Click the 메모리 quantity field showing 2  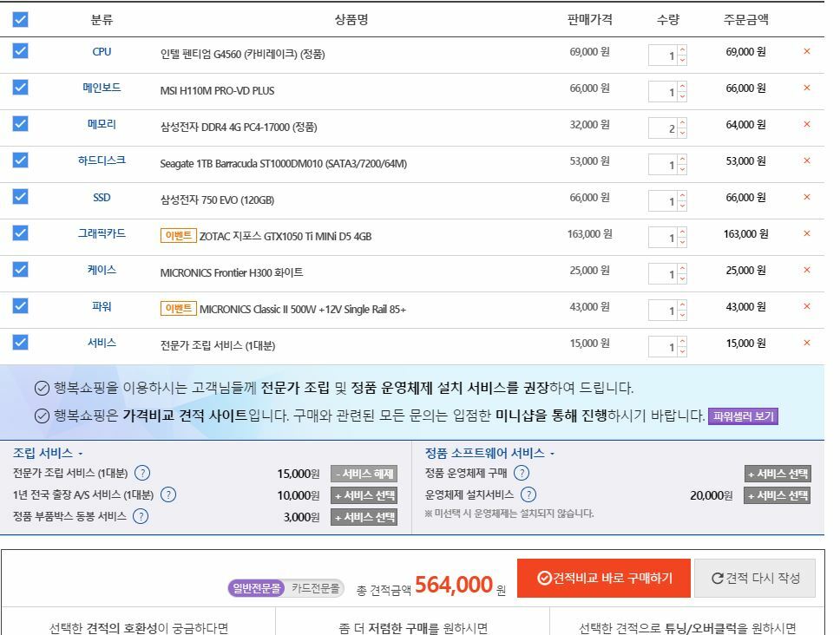point(663,128)
